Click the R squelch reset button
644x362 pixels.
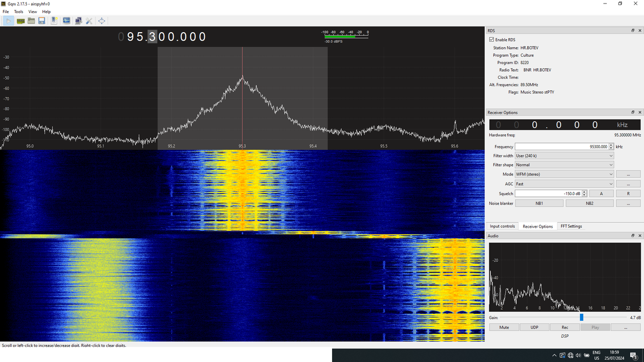[x=628, y=194]
